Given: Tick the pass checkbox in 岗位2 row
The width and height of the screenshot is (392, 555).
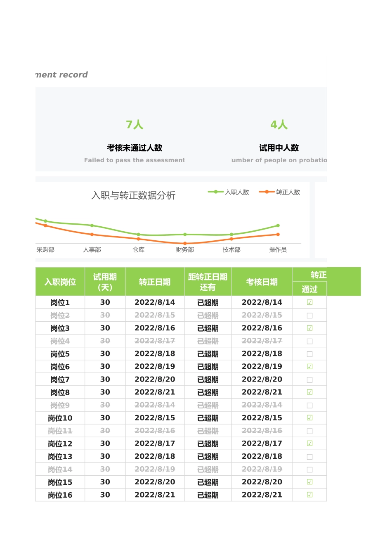Looking at the screenshot, I should point(309,315).
